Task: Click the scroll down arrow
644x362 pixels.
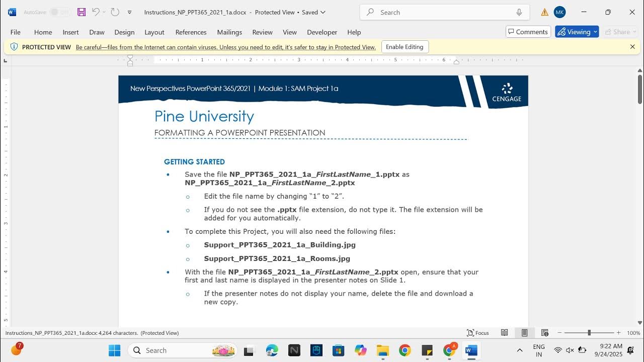Action: coord(640,323)
